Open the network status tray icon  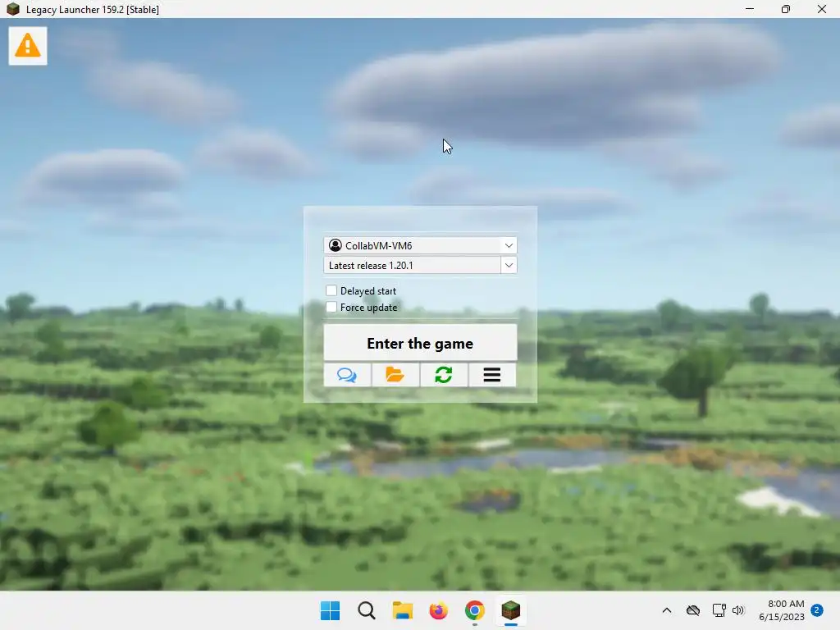(719, 610)
